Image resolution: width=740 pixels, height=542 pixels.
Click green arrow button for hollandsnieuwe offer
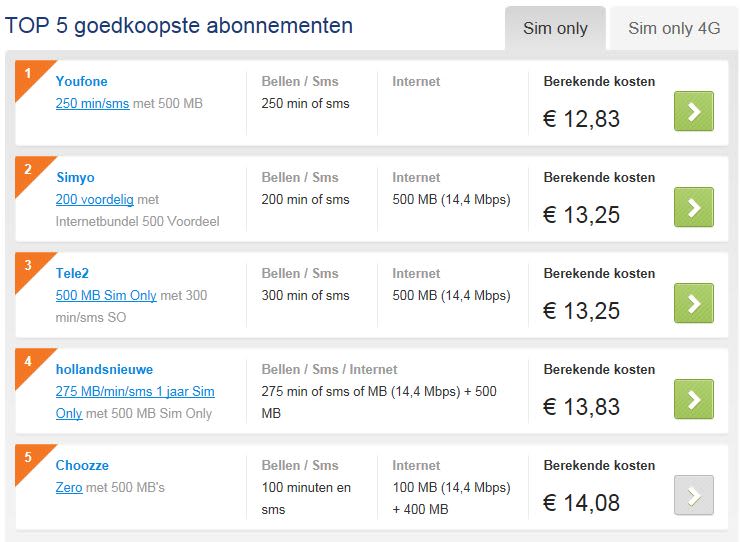coord(694,399)
